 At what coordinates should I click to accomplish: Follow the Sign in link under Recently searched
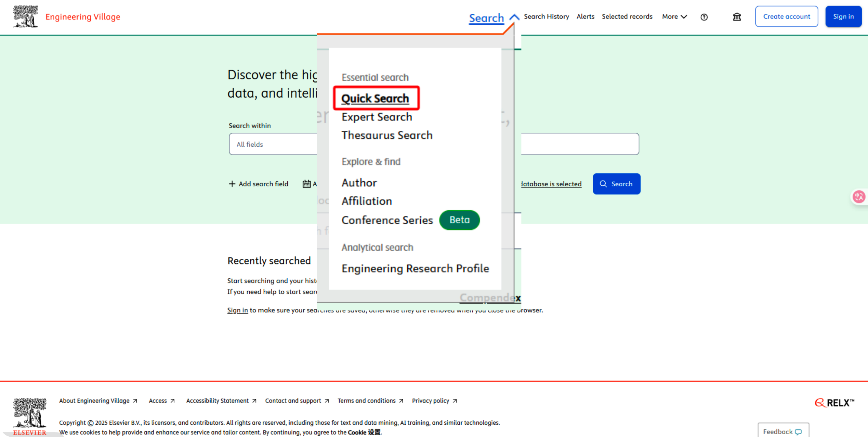[x=237, y=310]
